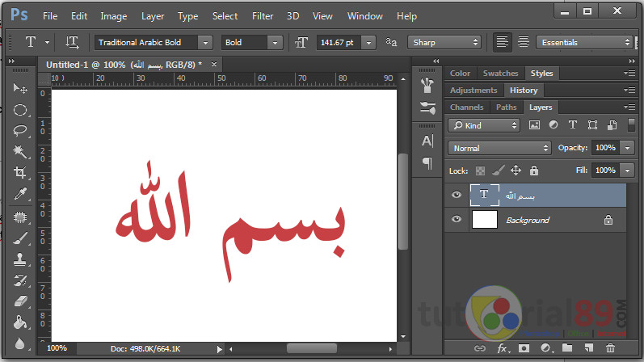
Task: Select the History Brush tool
Action: tap(19, 280)
